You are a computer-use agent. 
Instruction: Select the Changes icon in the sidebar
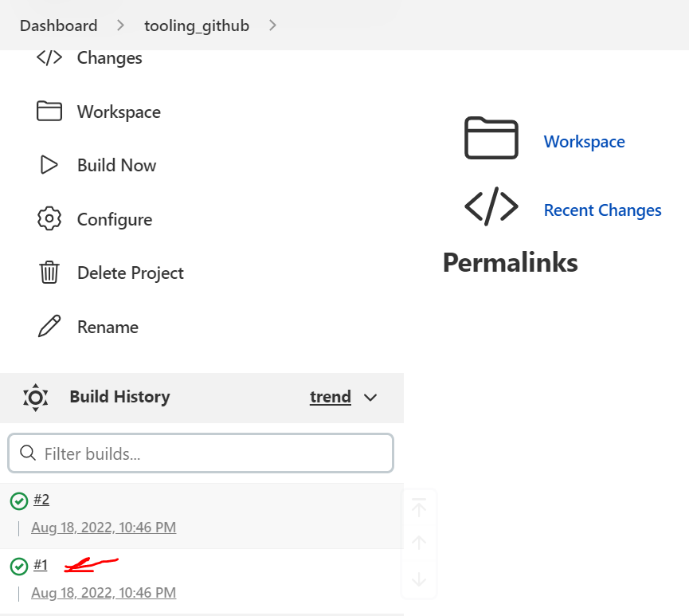click(48, 57)
